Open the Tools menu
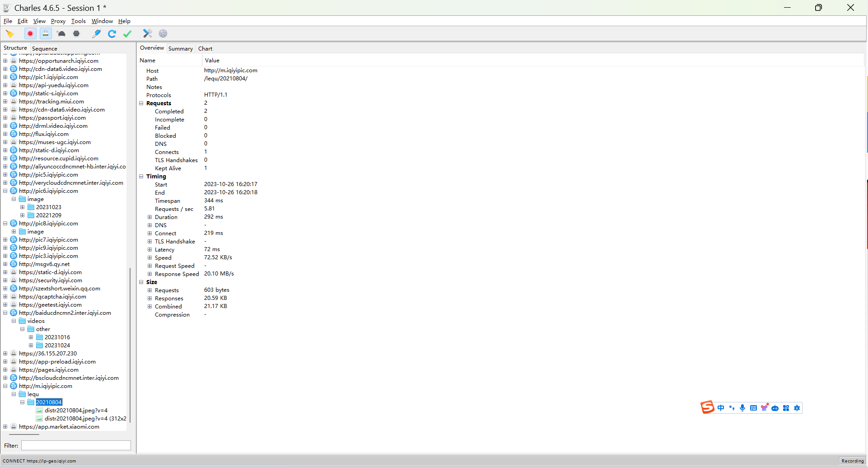 (x=78, y=21)
